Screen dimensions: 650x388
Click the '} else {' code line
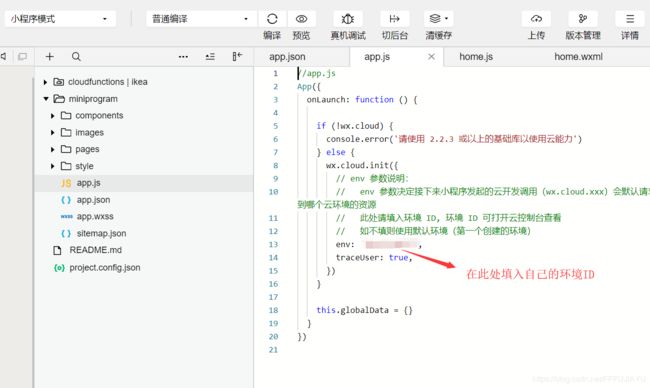click(x=336, y=153)
